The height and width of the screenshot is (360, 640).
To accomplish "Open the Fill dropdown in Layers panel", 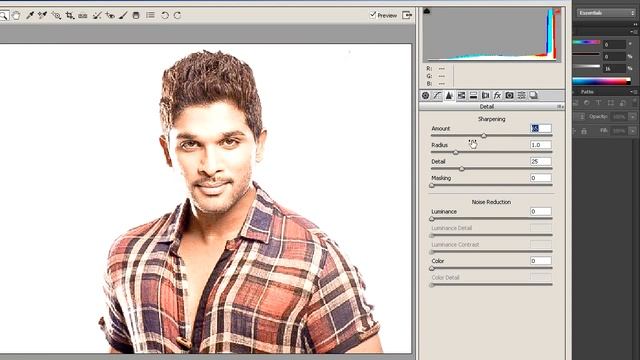I will coord(633,131).
